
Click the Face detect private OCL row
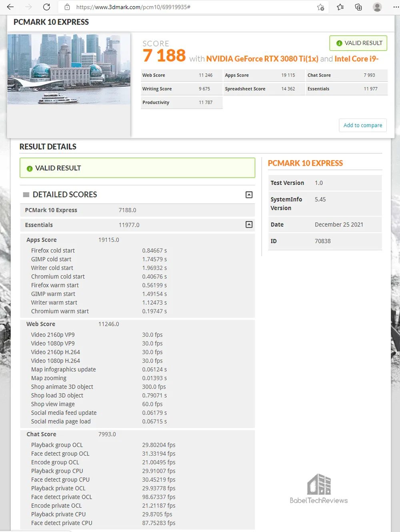138,497
